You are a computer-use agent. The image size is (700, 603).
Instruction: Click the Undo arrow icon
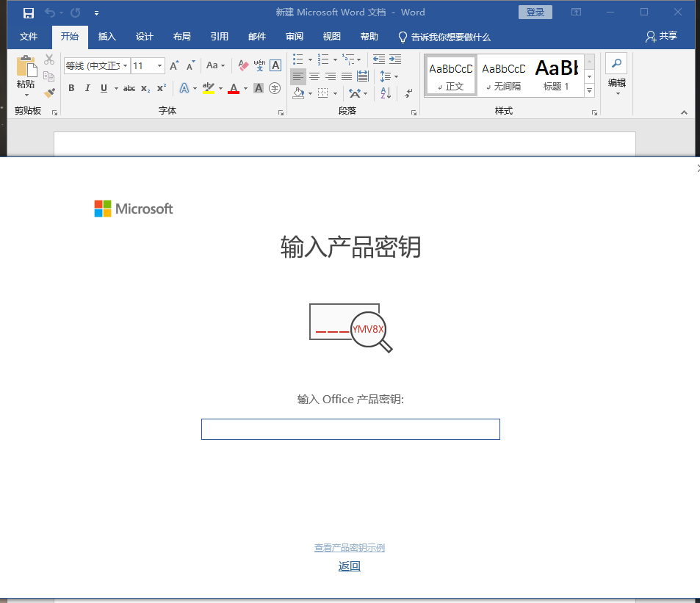click(49, 13)
